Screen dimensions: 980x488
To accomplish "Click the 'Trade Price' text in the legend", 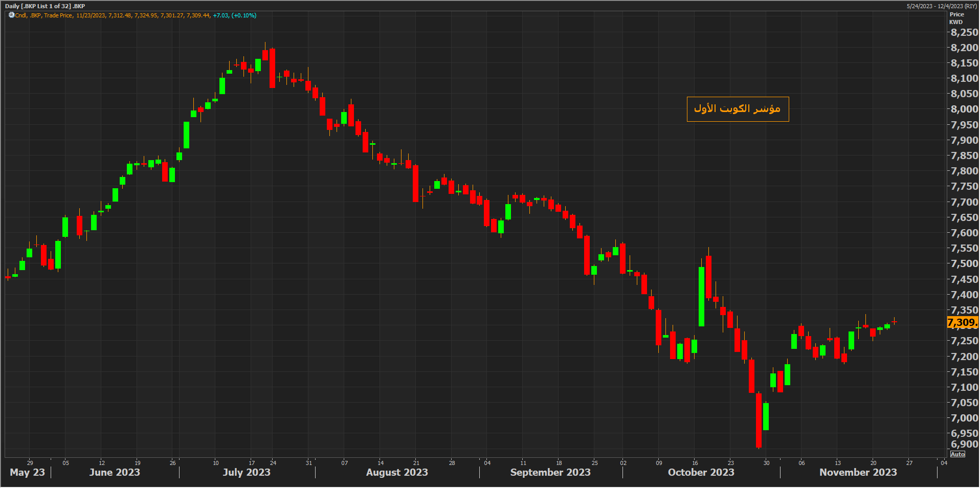I will (58, 15).
